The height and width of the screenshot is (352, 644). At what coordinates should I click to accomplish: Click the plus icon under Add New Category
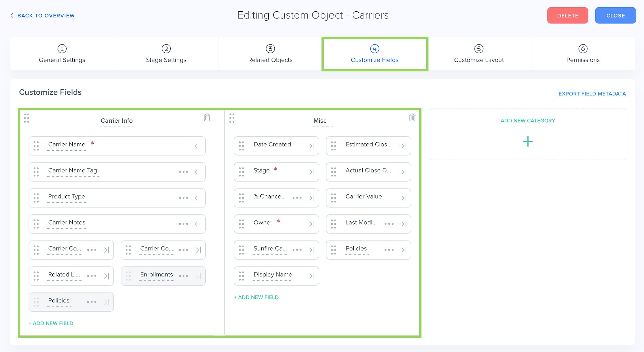click(527, 141)
